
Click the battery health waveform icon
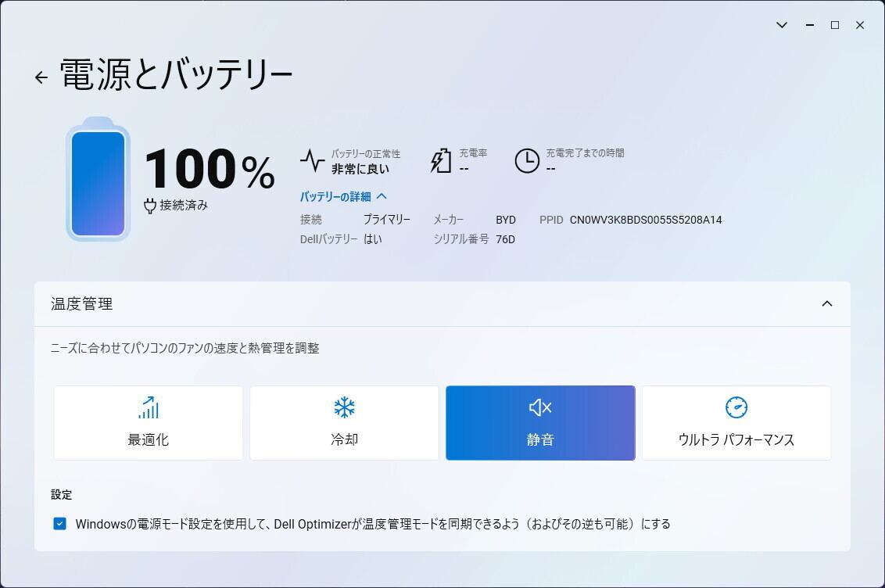(x=311, y=159)
